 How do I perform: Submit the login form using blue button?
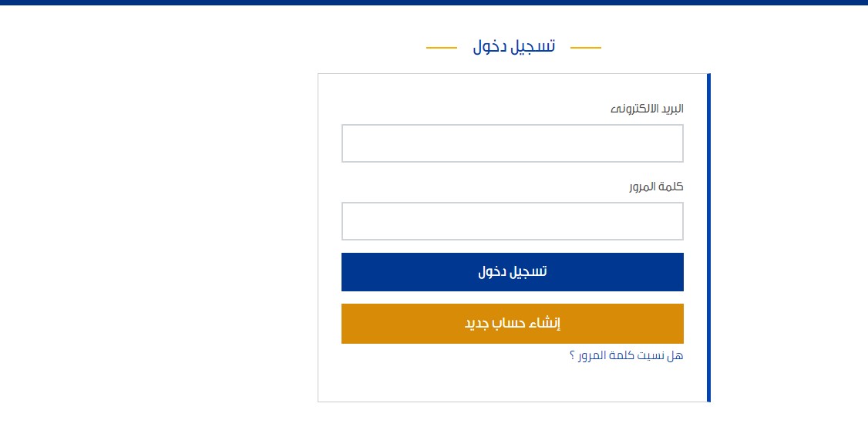coord(512,272)
